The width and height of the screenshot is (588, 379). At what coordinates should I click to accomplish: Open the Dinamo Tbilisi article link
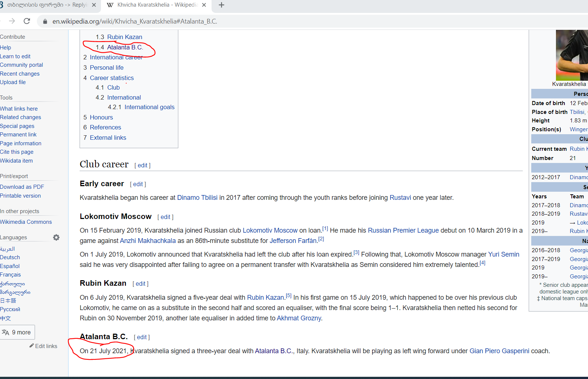(x=197, y=198)
